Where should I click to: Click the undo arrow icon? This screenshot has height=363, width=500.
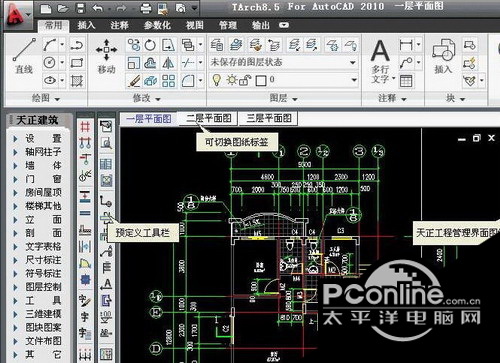click(98, 8)
